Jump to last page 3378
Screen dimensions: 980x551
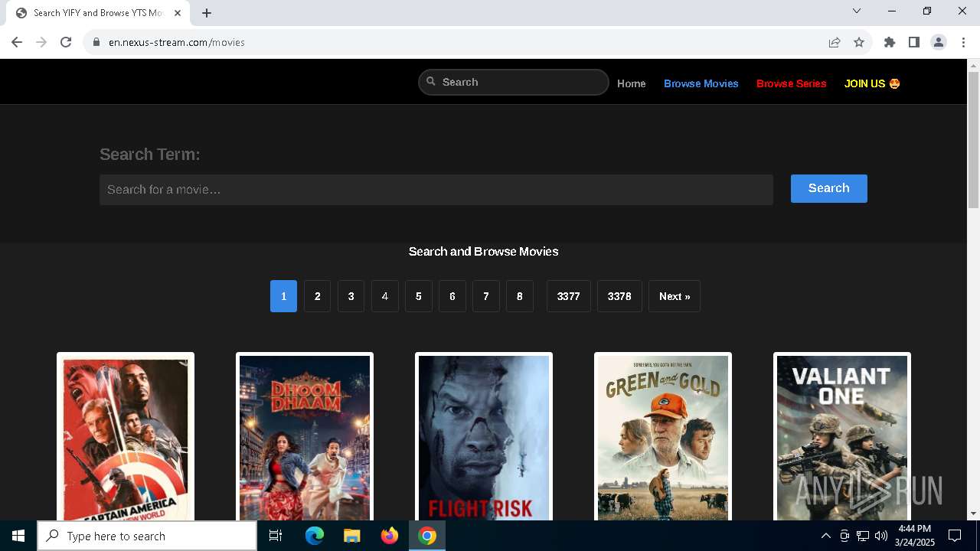pos(619,296)
